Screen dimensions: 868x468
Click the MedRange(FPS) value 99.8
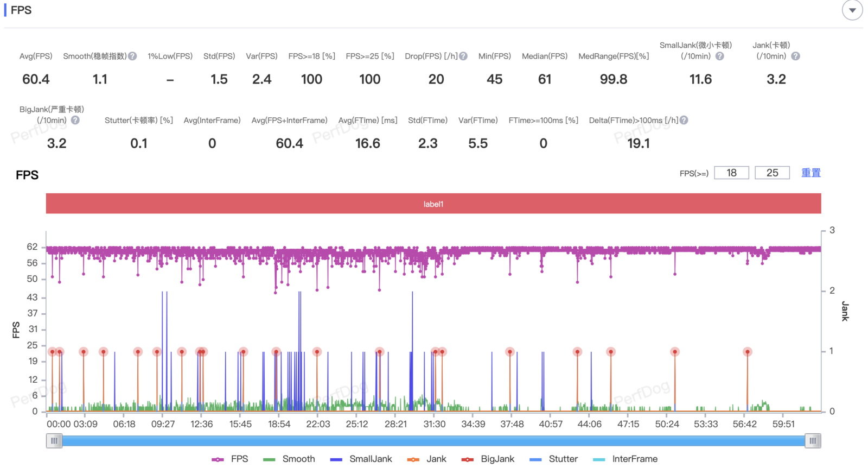tap(614, 79)
